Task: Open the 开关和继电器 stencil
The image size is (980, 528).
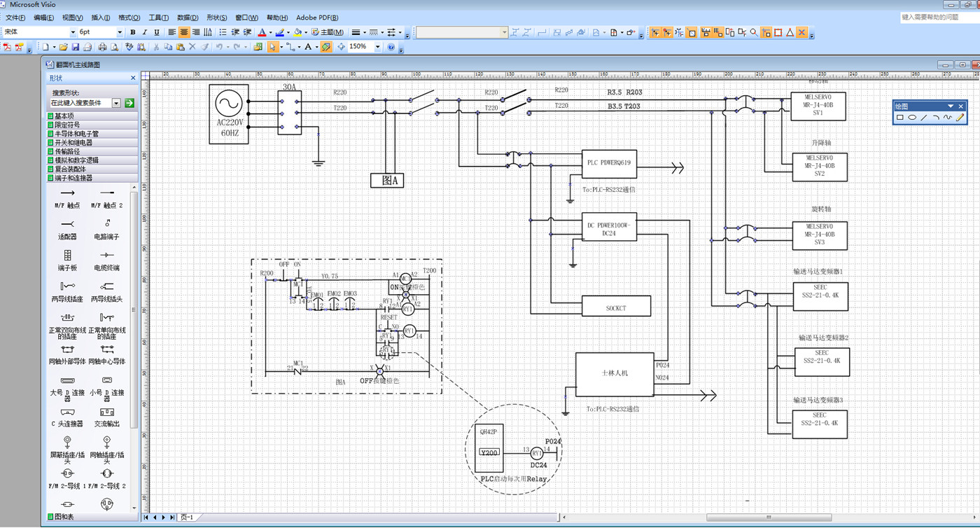Action: (73, 142)
